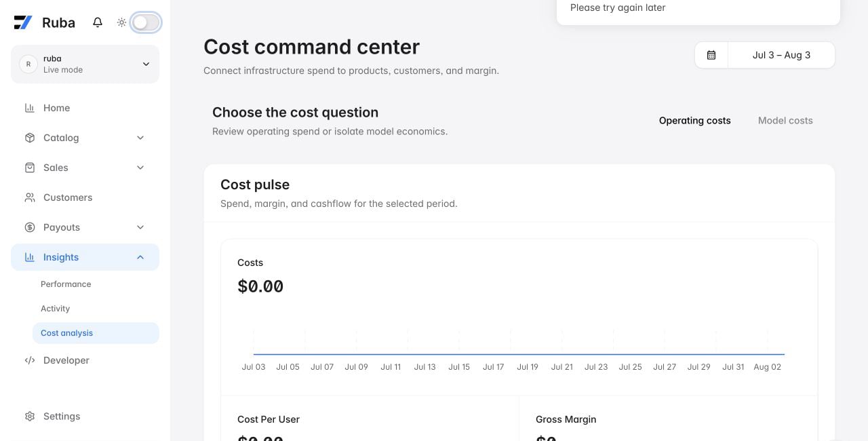
Task: Click the calendar icon button
Action: pos(711,55)
